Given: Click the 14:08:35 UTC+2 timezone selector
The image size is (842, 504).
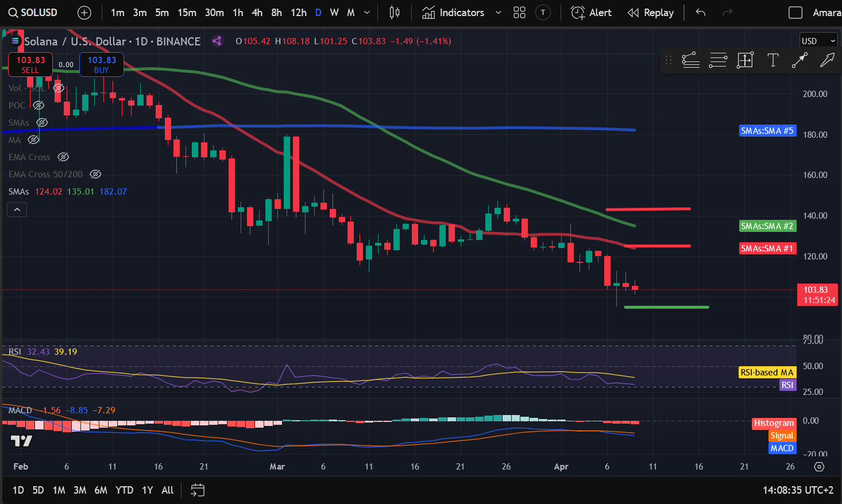Looking at the screenshot, I should tap(798, 490).
